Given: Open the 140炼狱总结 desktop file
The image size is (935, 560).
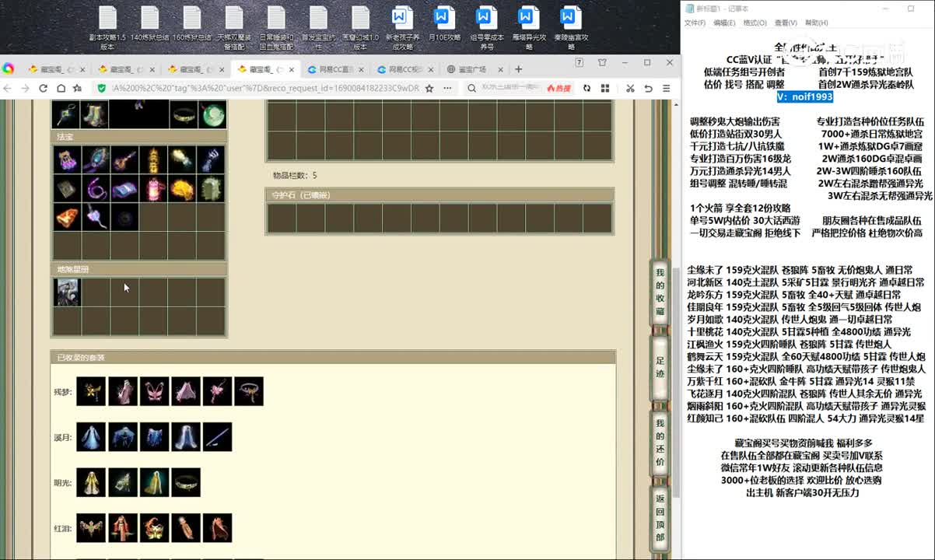Looking at the screenshot, I should [x=149, y=24].
